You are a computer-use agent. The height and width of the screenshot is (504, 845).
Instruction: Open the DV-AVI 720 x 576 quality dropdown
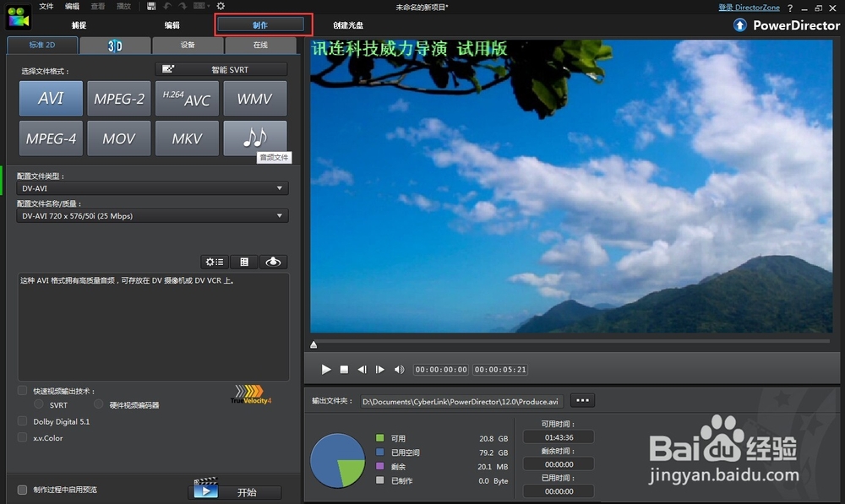[152, 215]
